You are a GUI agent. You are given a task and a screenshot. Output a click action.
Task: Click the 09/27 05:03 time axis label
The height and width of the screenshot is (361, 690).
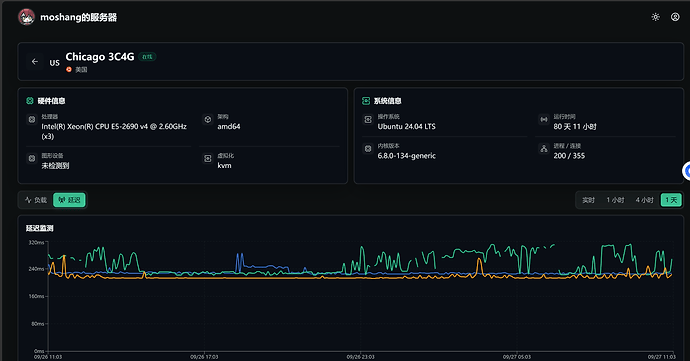click(x=517, y=357)
